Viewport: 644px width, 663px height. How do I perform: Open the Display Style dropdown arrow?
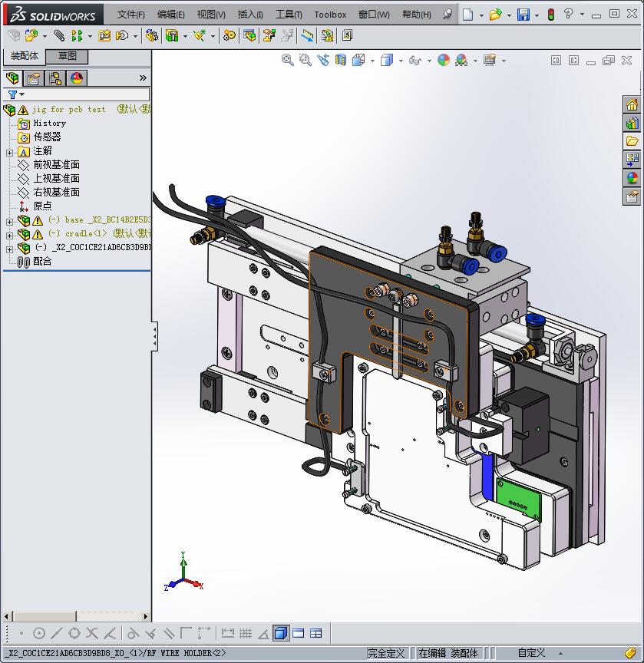[401, 61]
